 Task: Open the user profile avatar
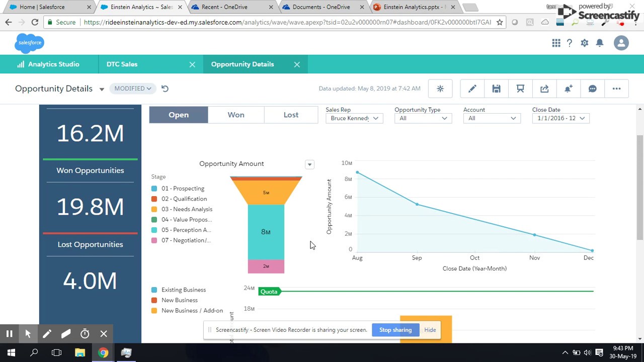pos(621,43)
